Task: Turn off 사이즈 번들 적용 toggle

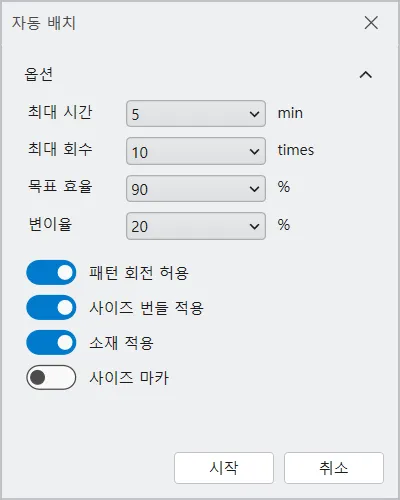Action: click(51, 307)
